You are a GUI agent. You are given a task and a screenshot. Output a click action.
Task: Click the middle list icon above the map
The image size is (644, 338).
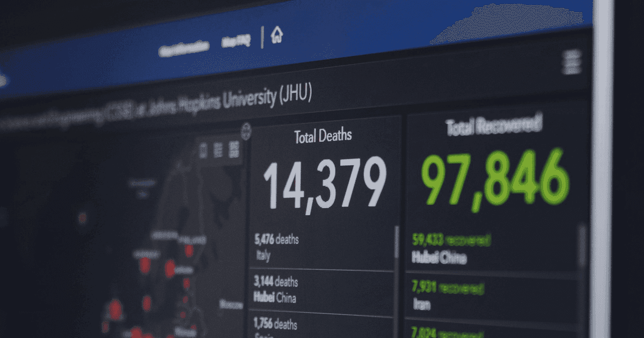(x=217, y=149)
